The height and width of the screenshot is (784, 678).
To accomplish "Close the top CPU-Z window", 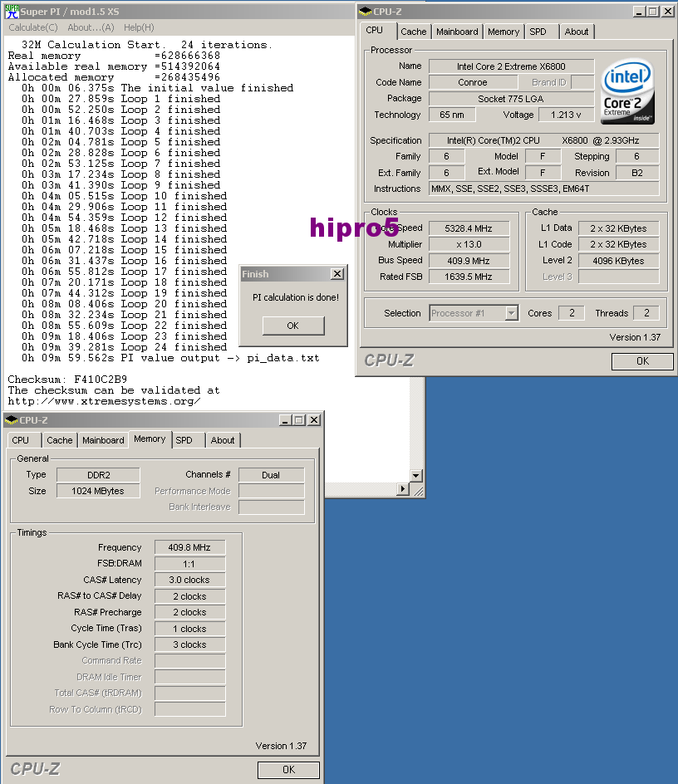I will (x=667, y=11).
